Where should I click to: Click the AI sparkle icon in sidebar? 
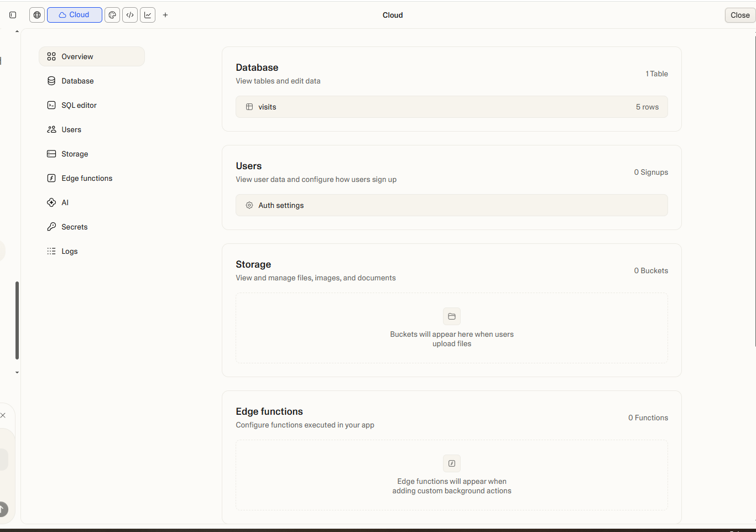[51, 202]
